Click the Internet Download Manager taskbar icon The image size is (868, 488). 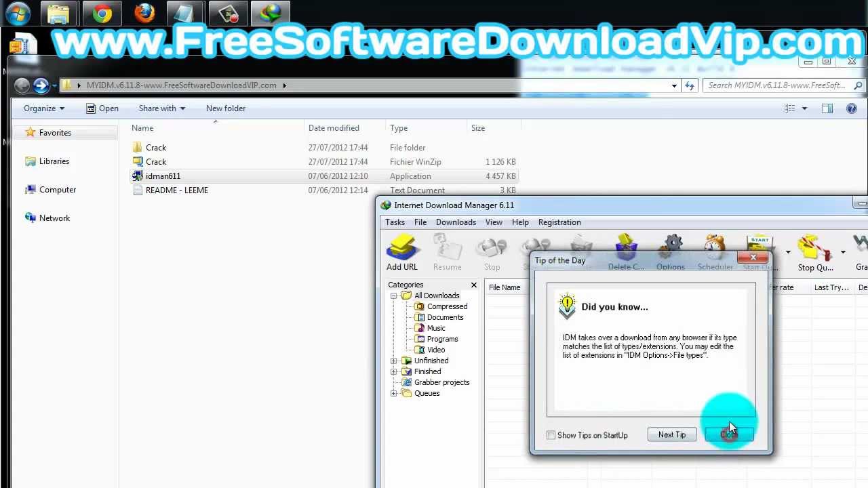(271, 13)
